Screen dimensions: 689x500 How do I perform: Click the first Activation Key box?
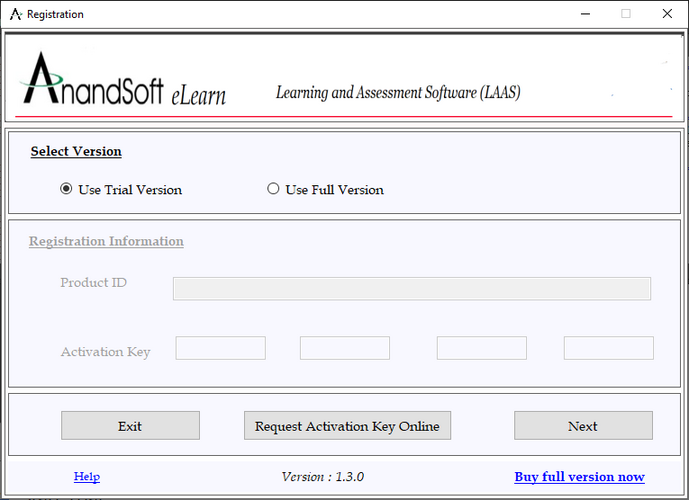[x=220, y=348]
